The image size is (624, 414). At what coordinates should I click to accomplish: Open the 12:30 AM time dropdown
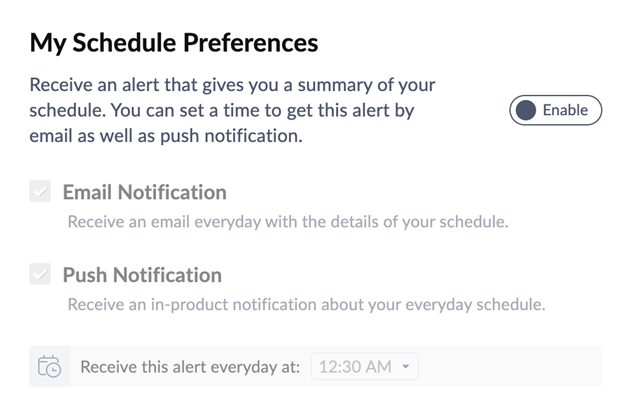365,366
